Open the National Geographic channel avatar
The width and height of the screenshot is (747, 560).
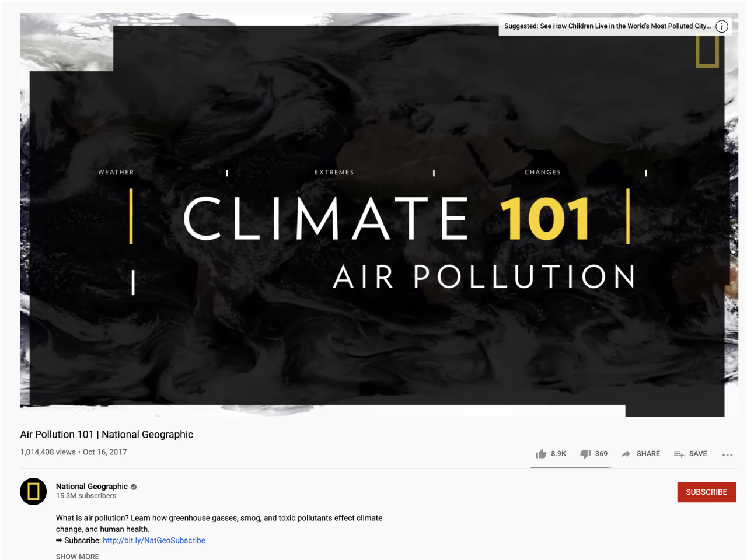point(33,491)
